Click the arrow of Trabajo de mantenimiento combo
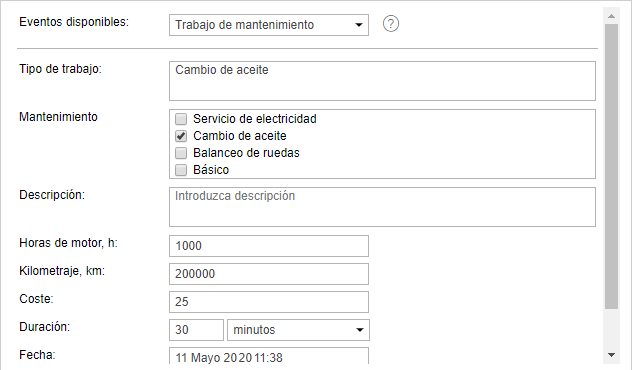 click(358, 25)
